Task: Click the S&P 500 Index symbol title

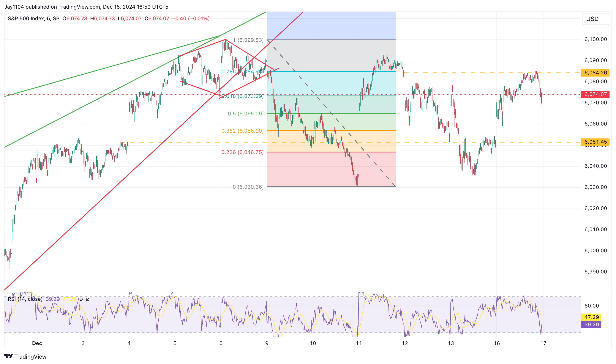Action: [x=34, y=19]
